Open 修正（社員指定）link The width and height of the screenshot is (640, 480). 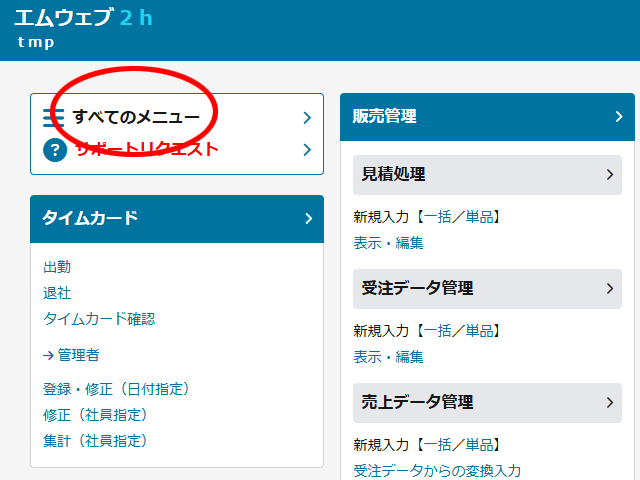[x=95, y=415]
